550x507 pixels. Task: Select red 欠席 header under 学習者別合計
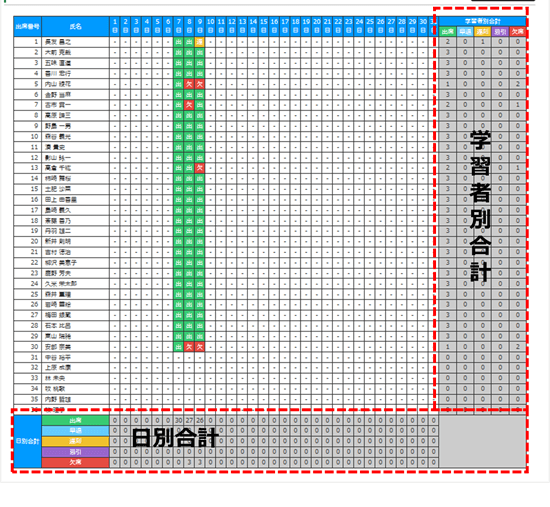pyautogui.click(x=518, y=32)
